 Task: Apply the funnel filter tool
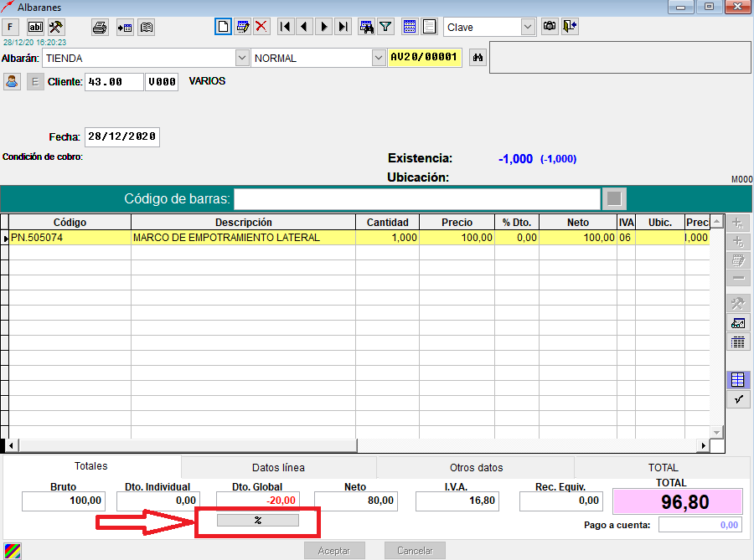pyautogui.click(x=385, y=27)
